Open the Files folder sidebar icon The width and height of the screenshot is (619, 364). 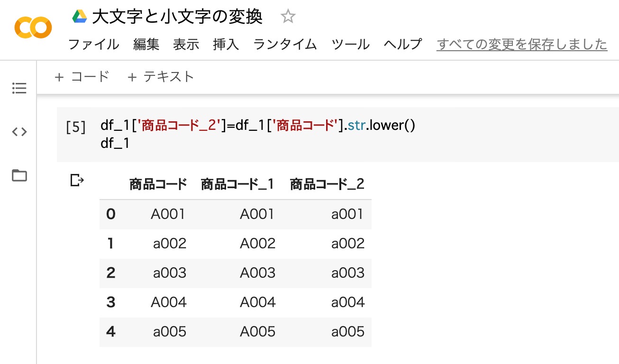click(19, 175)
